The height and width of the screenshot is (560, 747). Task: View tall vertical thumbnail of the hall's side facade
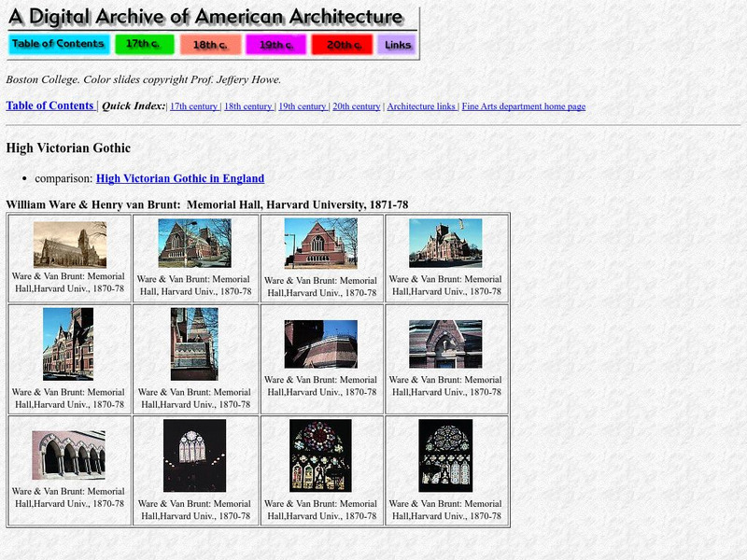pos(68,343)
